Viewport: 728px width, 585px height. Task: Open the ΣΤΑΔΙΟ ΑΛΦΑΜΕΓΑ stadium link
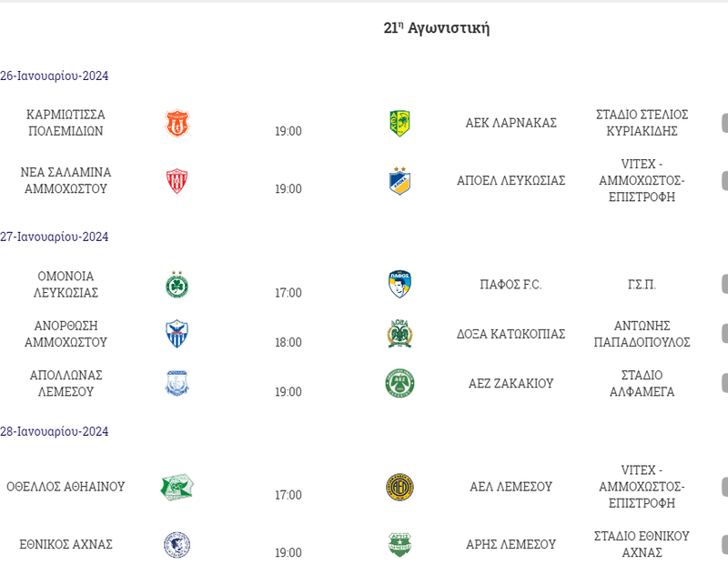pos(642,383)
